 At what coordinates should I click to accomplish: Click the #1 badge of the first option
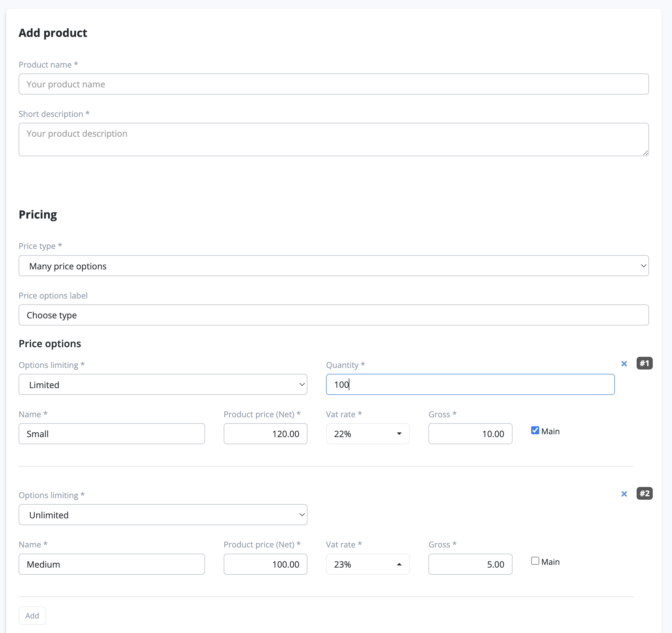point(644,363)
